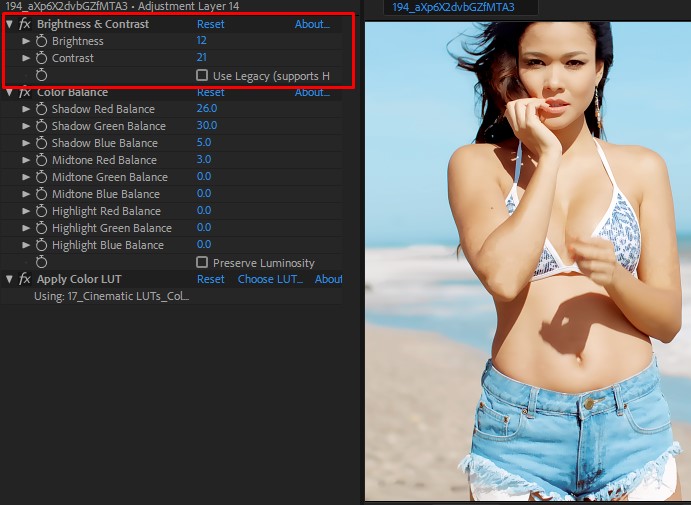Expand Shadow Green Balance property

pyautogui.click(x=26, y=126)
